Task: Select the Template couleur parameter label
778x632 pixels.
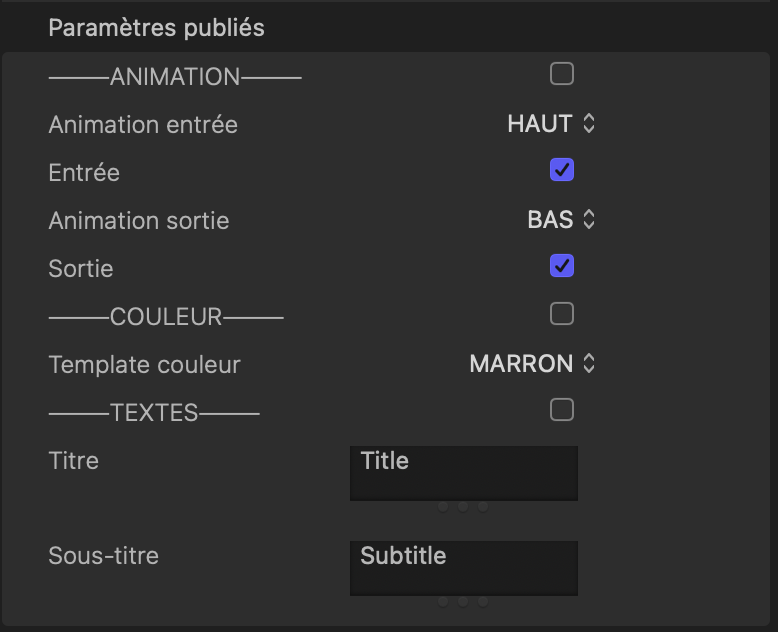Action: pyautogui.click(x=144, y=365)
